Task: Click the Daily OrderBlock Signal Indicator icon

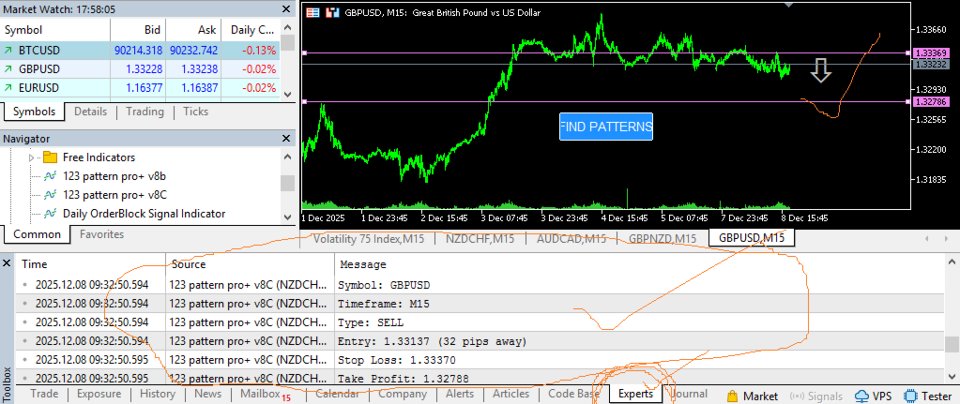Action: (x=50, y=214)
